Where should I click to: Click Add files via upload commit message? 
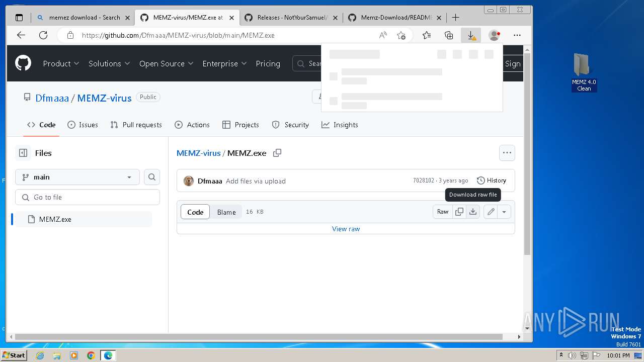click(x=256, y=181)
